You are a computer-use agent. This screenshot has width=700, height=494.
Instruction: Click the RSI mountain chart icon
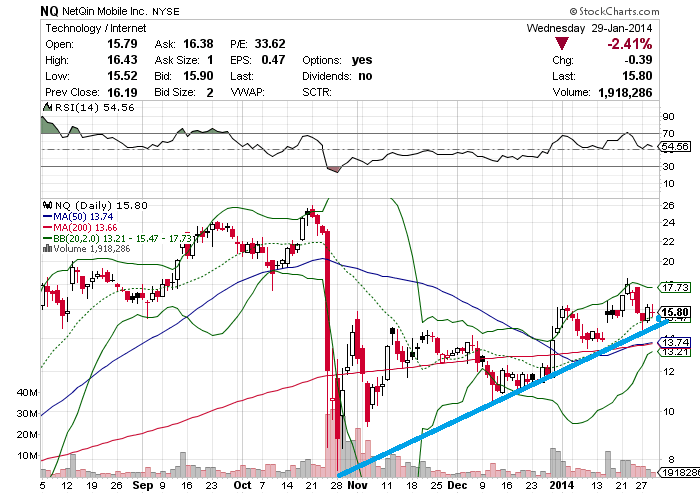click(47, 107)
